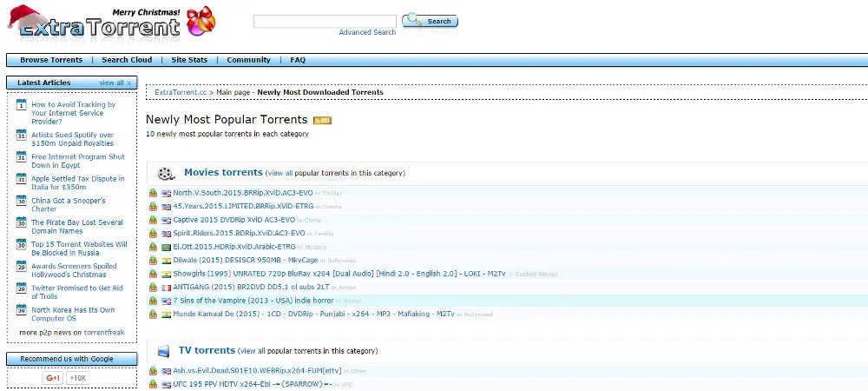Click 'view all' link in Movies torrents heading
The height and width of the screenshot is (391, 868).
pos(280,174)
